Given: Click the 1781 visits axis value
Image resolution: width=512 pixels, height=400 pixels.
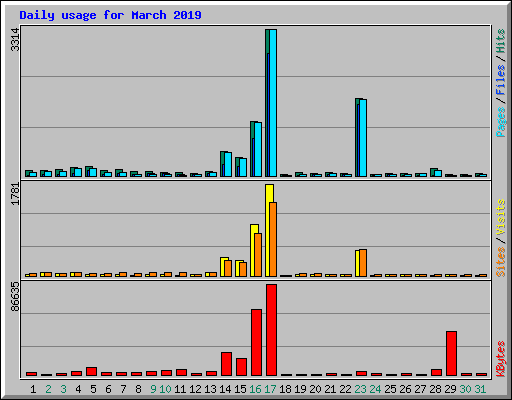Looking at the screenshot, I should [15, 194].
